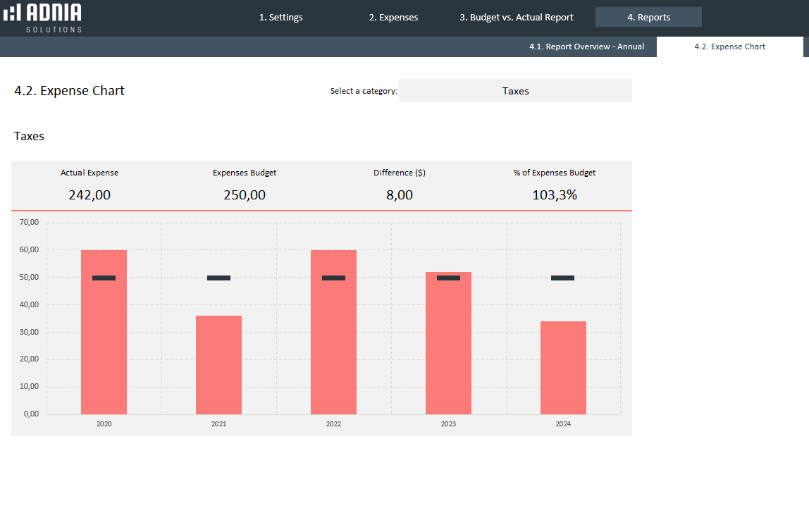Image resolution: width=809 pixels, height=532 pixels.
Task: Open the 1. Settings tab
Action: (x=280, y=18)
